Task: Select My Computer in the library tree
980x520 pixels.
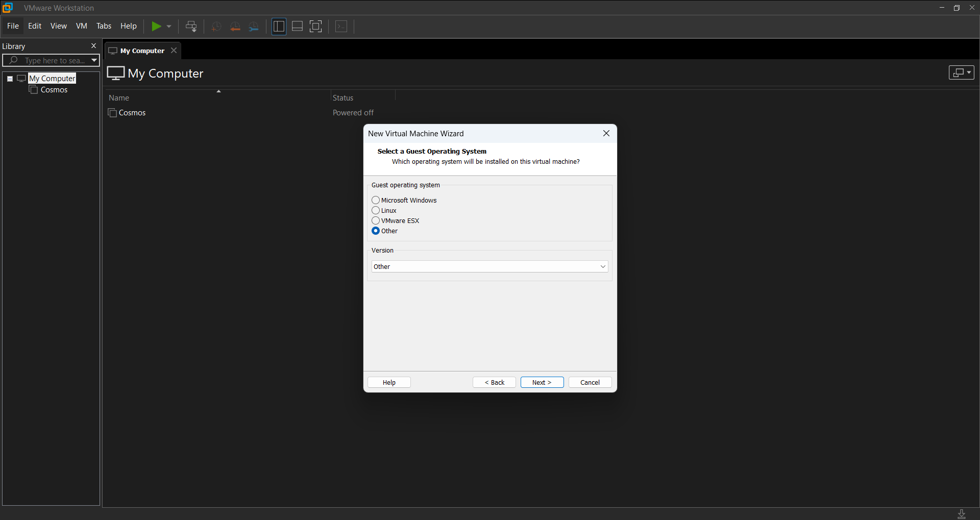Action: pyautogui.click(x=52, y=78)
